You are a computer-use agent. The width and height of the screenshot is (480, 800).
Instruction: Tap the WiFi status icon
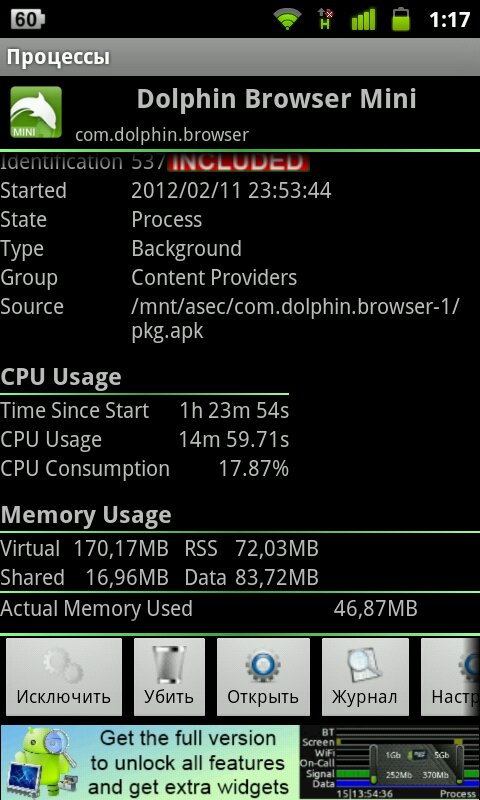288,19
